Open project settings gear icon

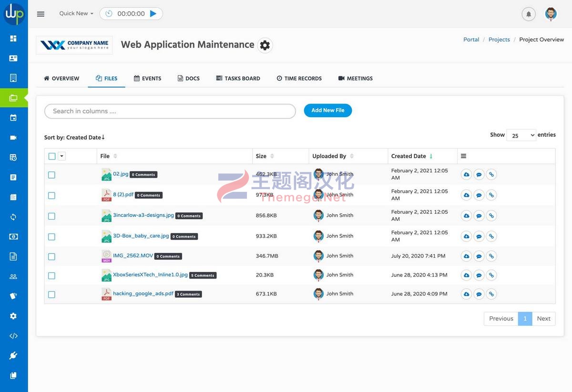click(x=265, y=45)
